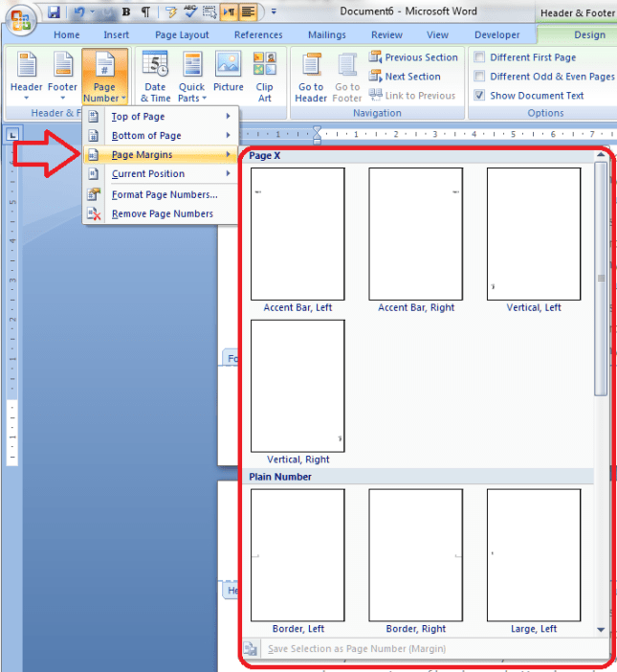This screenshot has height=672, width=617.
Task: Jump to Next Section
Action: pyautogui.click(x=405, y=77)
